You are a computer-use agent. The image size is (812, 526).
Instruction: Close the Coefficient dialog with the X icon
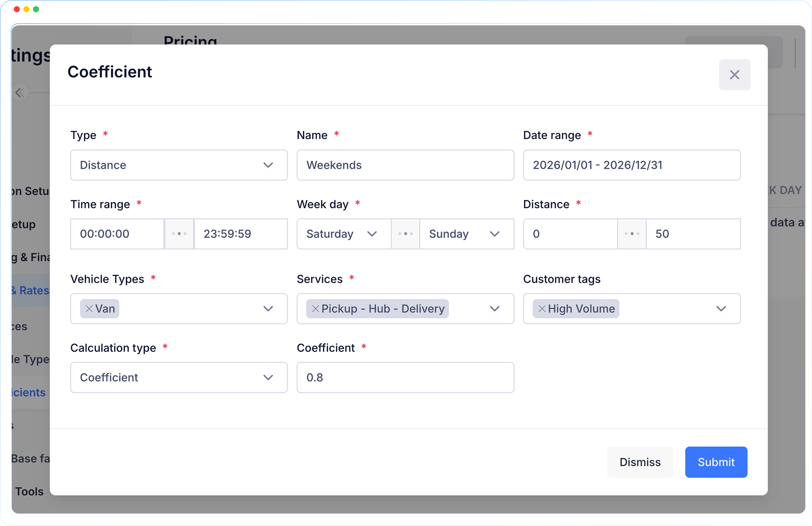click(x=734, y=74)
